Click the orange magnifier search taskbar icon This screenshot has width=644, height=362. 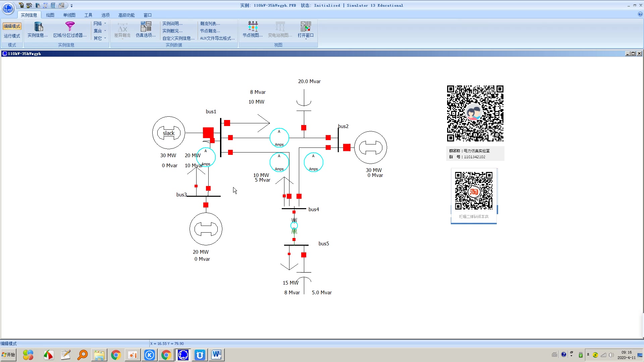[83, 355]
